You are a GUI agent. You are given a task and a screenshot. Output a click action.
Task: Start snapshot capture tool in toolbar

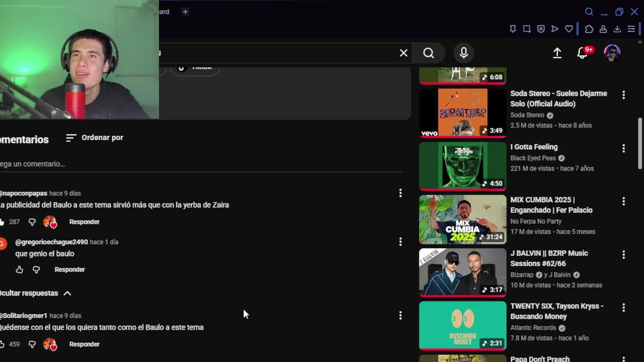tap(527, 29)
